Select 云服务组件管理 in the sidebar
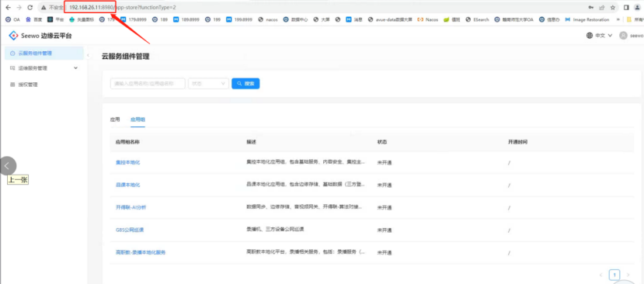644x284 pixels. coord(44,54)
